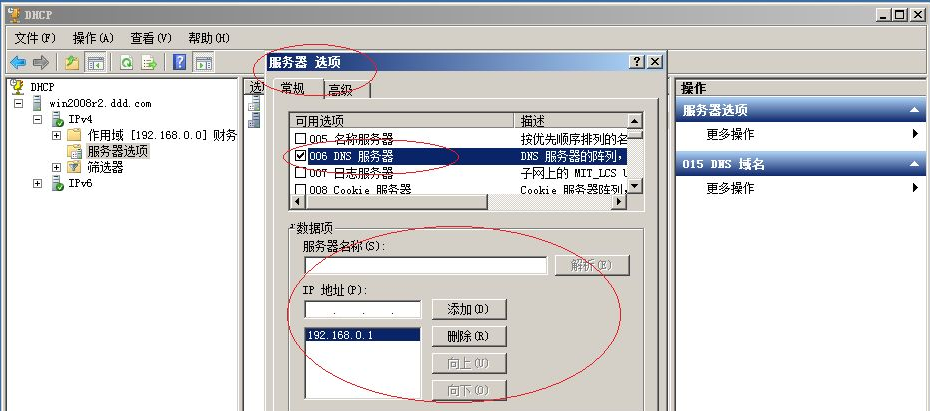
Task: Enable the 007 日志服务器 checkbox
Action: pos(301,173)
